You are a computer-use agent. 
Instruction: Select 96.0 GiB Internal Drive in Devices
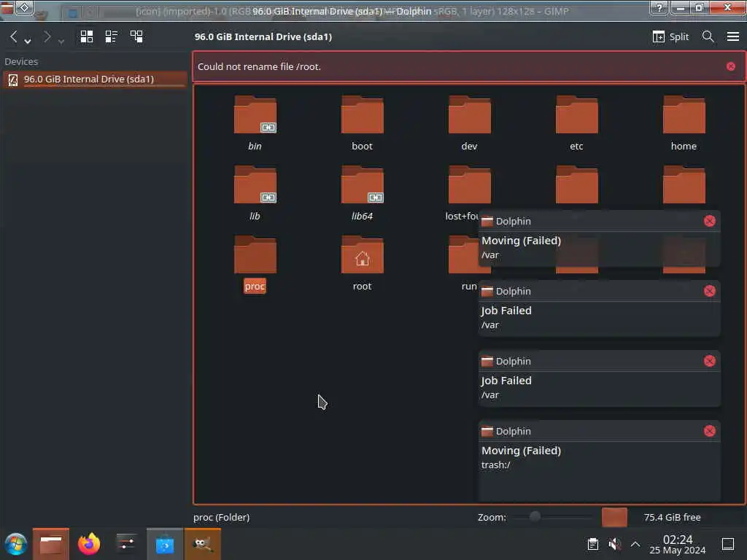tap(94, 79)
